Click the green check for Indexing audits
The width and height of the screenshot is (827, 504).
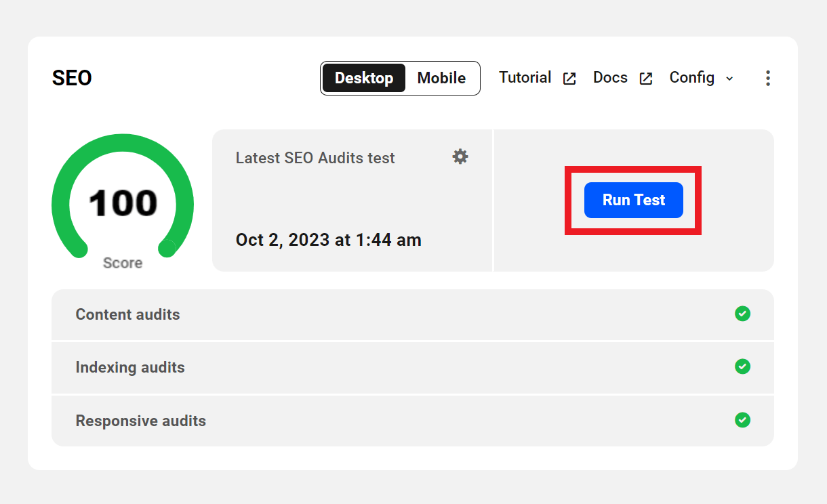(x=743, y=366)
